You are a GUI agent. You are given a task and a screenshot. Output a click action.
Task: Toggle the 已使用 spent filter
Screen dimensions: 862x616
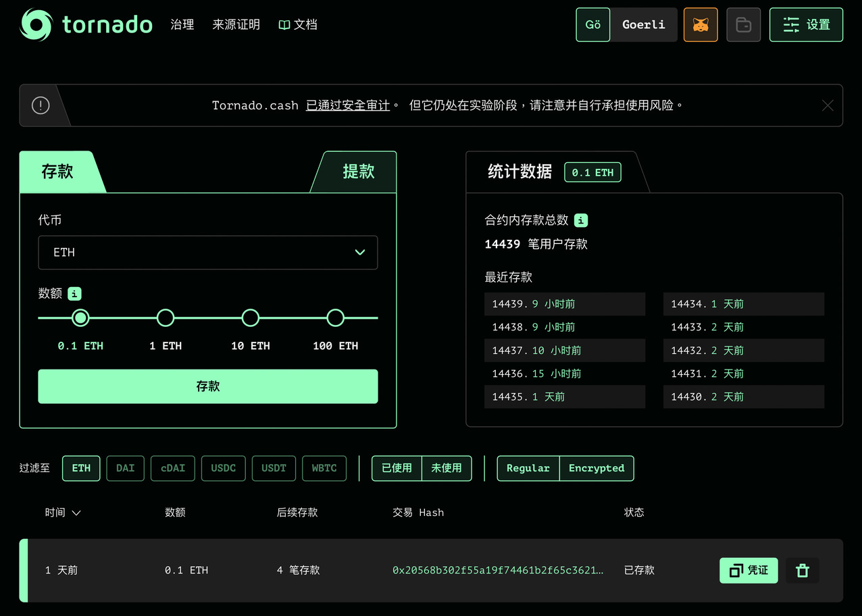click(x=397, y=468)
